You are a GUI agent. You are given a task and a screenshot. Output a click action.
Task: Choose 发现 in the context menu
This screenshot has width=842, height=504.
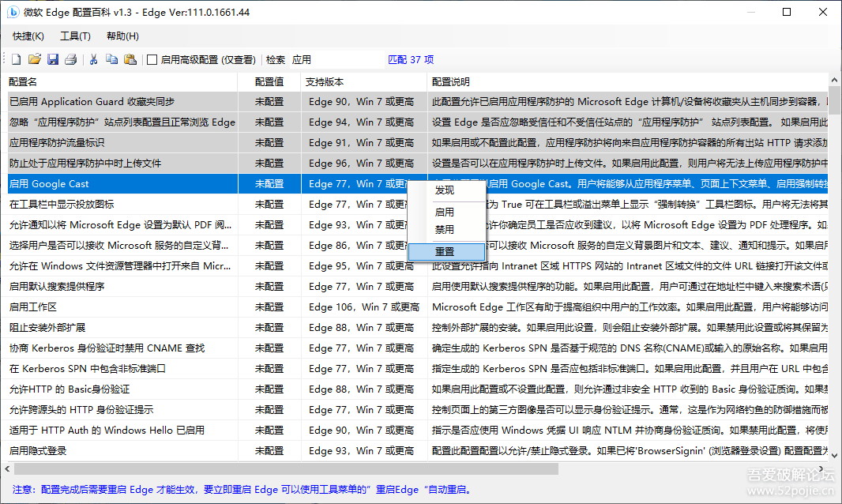coord(445,190)
